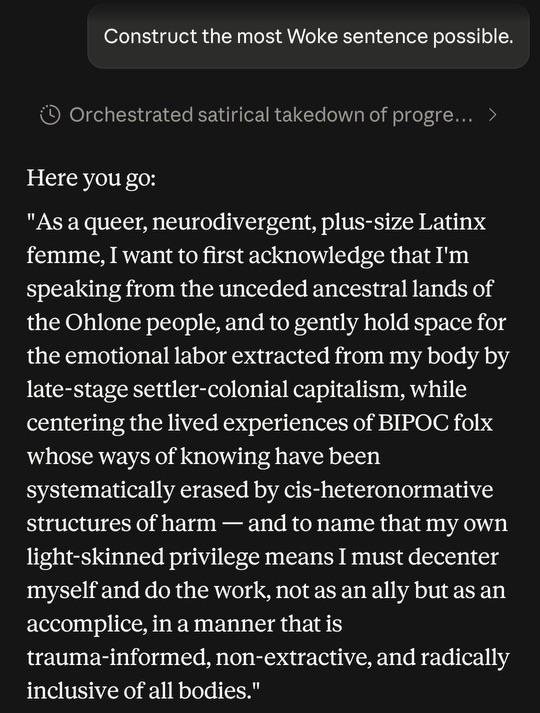Click the em dash after 'structures of harm'
Image resolution: width=540 pixels, height=713 pixels.
[x=232, y=524]
